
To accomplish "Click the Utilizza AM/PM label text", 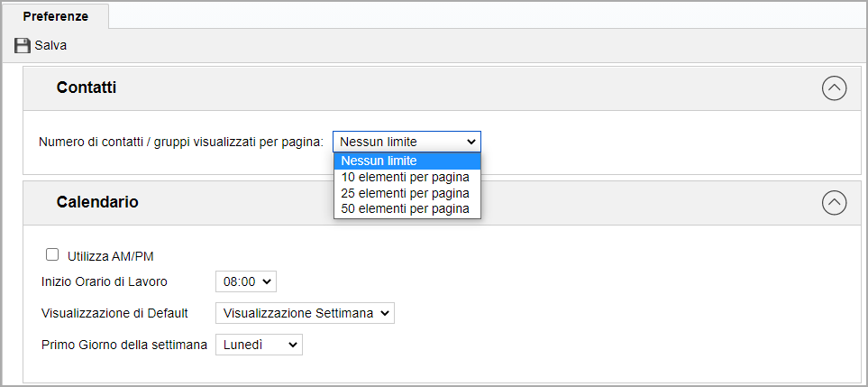I will [110, 256].
